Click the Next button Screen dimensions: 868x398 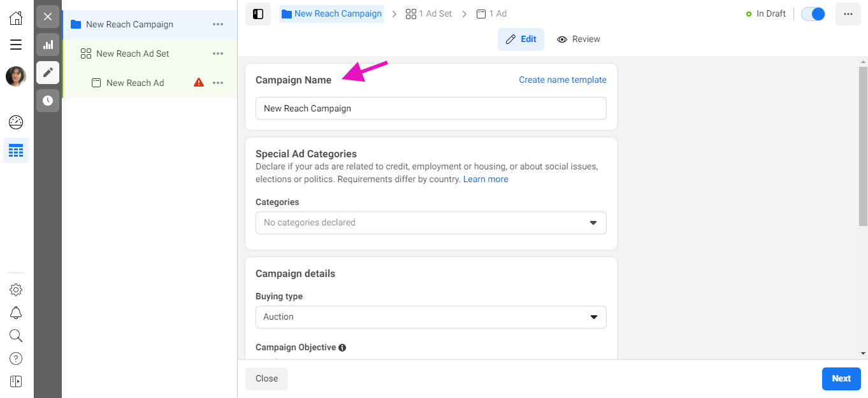click(841, 379)
